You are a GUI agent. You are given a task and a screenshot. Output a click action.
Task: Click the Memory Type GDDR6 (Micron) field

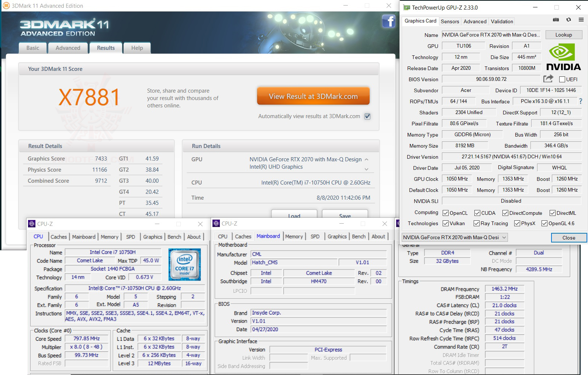click(x=473, y=134)
